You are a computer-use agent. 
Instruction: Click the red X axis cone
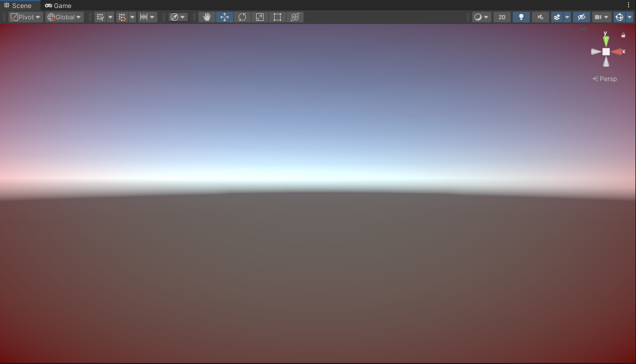pos(617,52)
